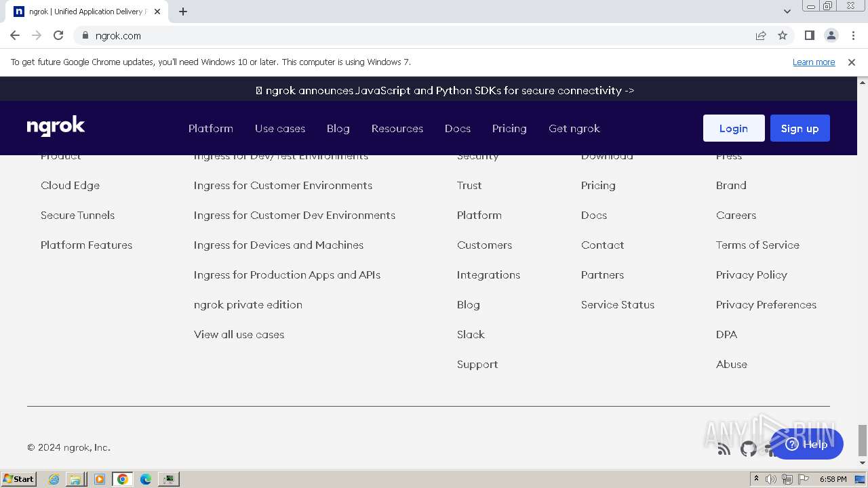Open Chrome three-dot menu

pyautogui.click(x=853, y=35)
